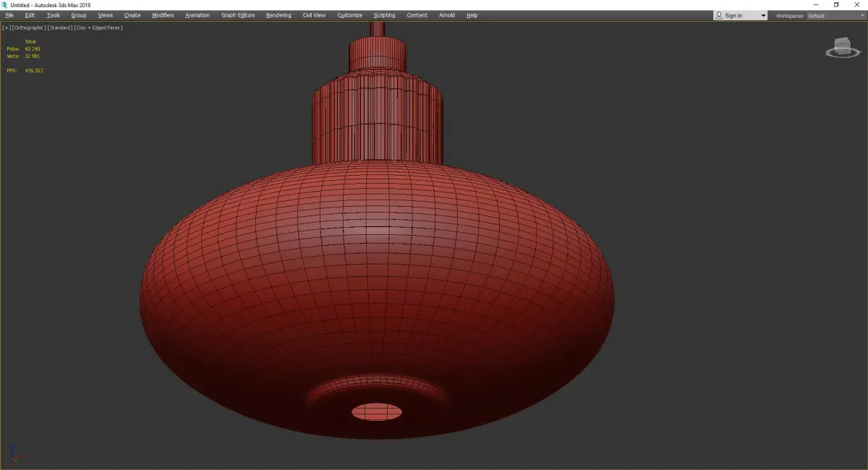868x470 pixels.
Task: Click the Verts count statistic
Action: [x=24, y=56]
